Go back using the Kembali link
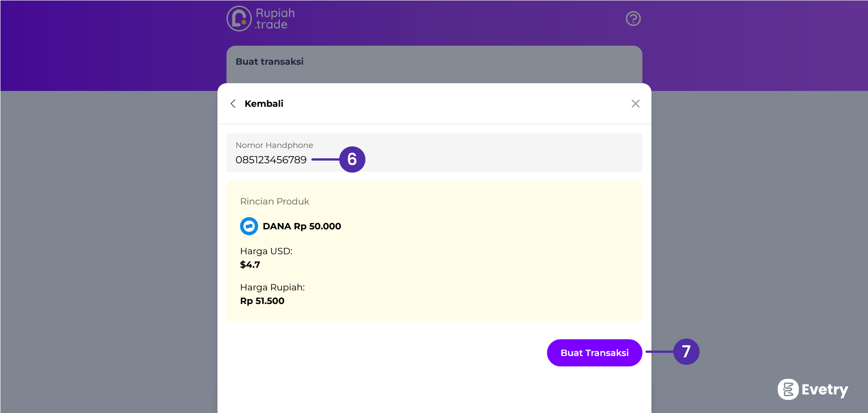The width and height of the screenshot is (868, 413). click(264, 104)
